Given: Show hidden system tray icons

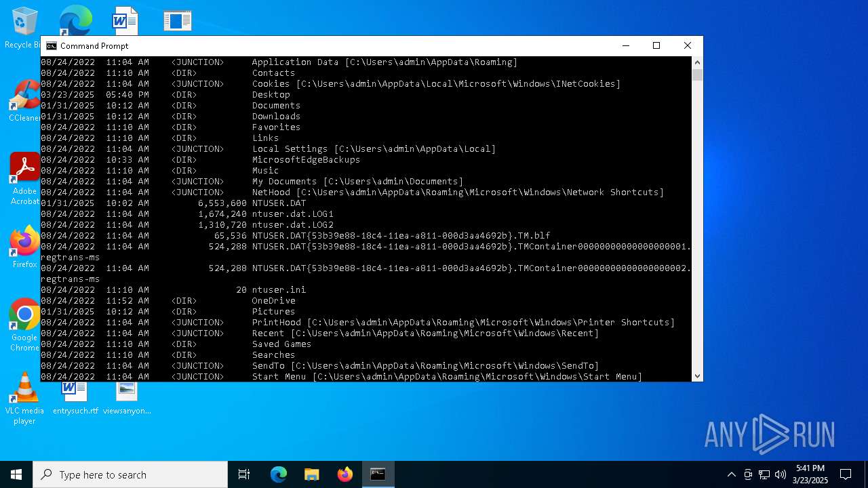Looking at the screenshot, I should pos(731,474).
